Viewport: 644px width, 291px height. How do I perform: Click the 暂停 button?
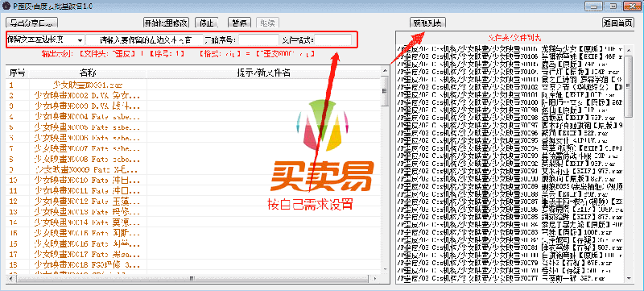click(x=238, y=23)
